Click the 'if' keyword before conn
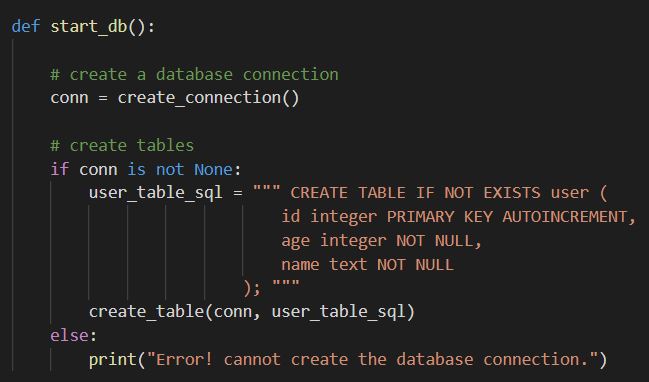 pyautogui.click(x=60, y=169)
